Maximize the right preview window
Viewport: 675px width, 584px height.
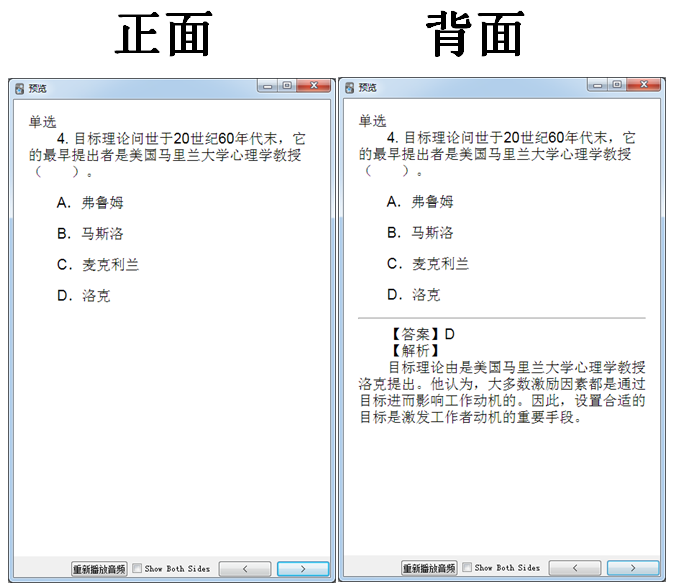click(617, 85)
